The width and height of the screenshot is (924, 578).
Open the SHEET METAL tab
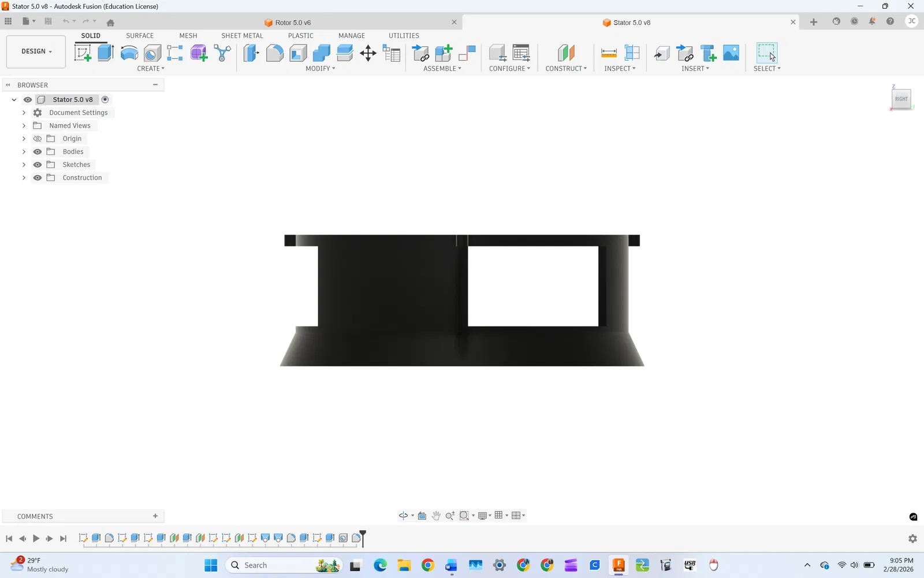[242, 36]
